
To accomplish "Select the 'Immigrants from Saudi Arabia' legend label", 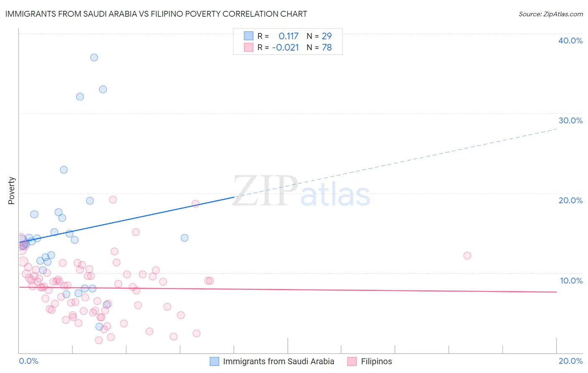I will click(279, 361).
